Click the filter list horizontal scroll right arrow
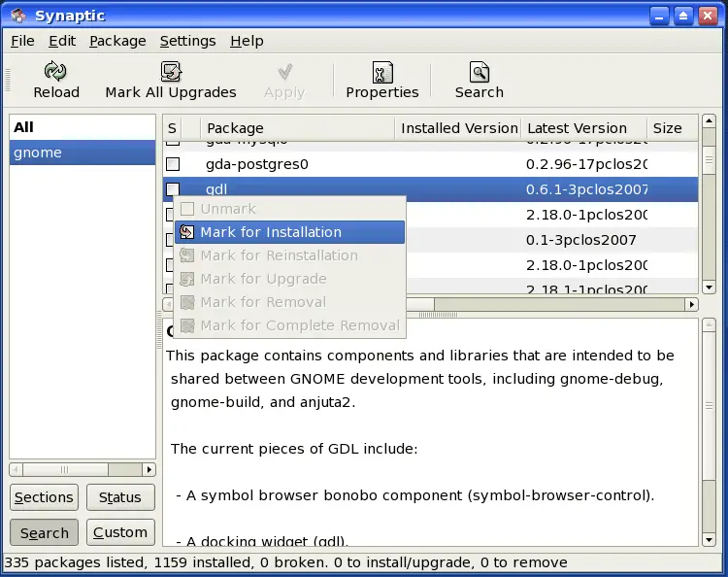 [x=149, y=470]
